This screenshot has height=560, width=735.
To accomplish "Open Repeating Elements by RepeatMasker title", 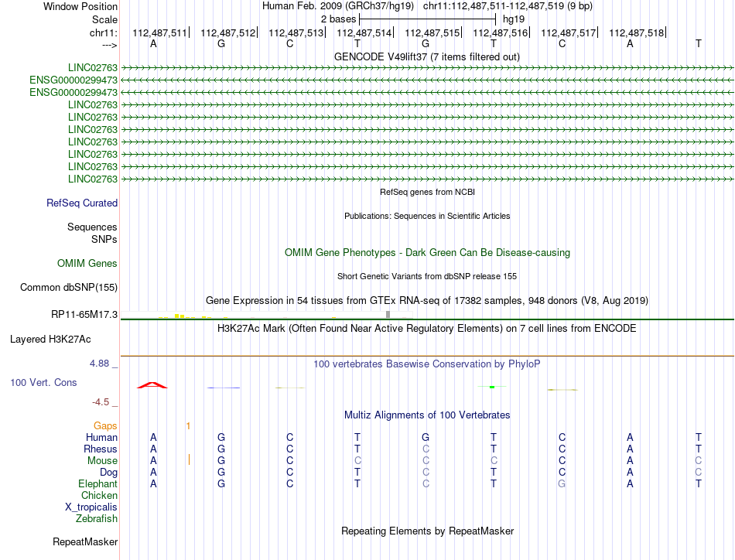I will (427, 531).
